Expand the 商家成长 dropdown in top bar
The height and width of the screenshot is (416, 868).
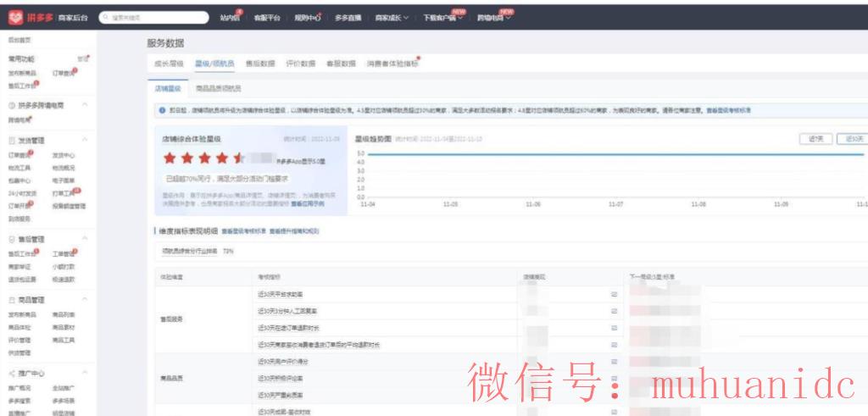(x=392, y=17)
